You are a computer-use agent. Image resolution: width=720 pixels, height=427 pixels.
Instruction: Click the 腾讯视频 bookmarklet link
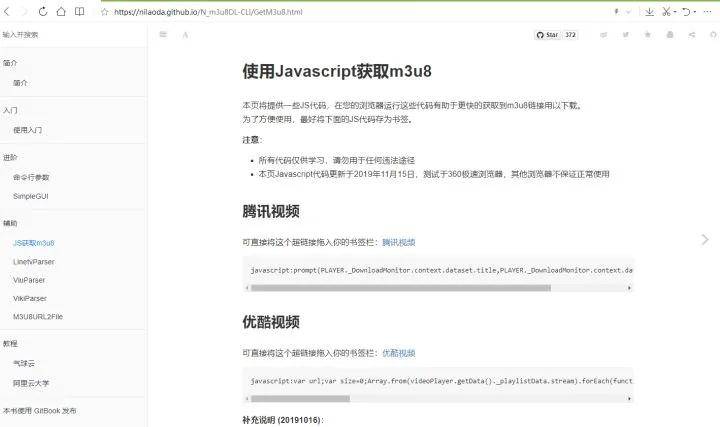tap(399, 242)
